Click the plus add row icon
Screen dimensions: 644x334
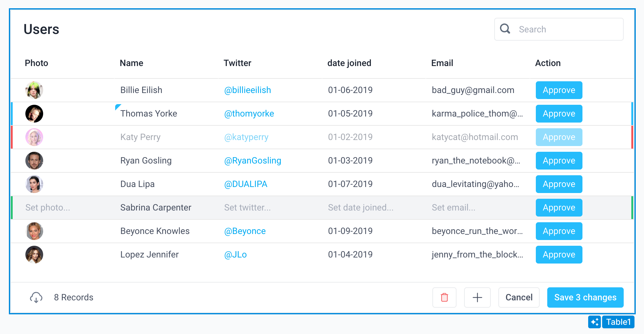(477, 297)
